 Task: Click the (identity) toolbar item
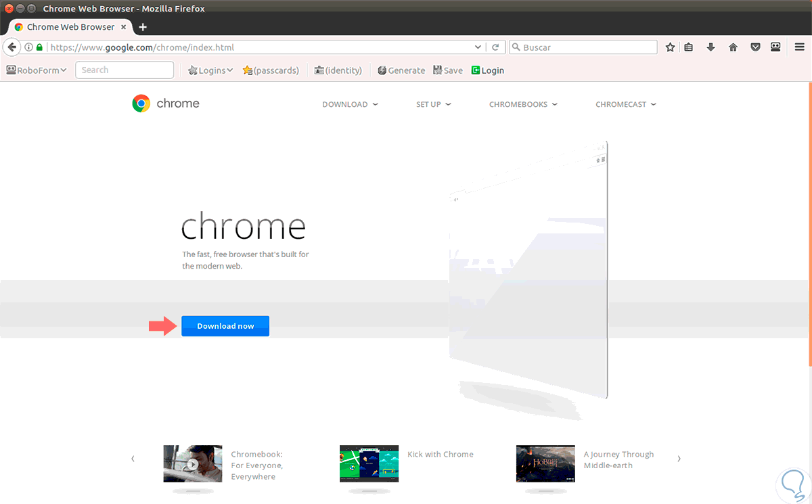[x=338, y=70]
